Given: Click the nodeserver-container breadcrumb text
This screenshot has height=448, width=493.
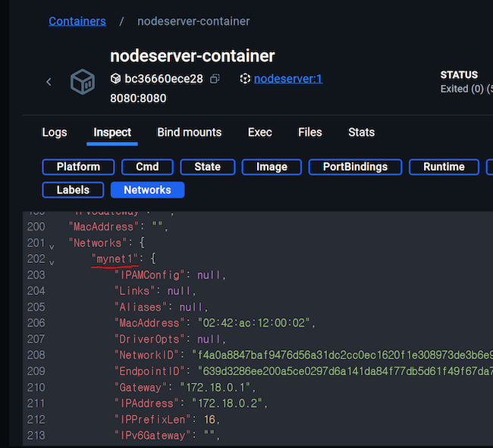Looking at the screenshot, I should pos(193,21).
